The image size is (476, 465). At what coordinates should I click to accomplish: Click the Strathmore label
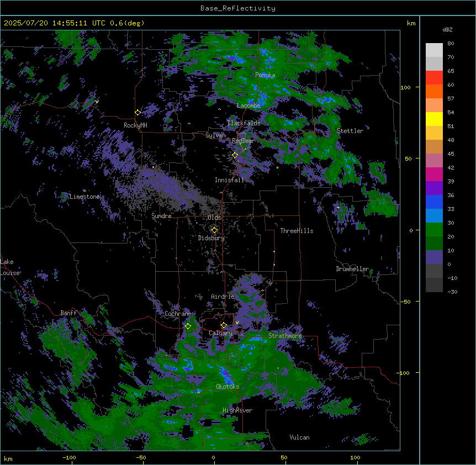(285, 336)
